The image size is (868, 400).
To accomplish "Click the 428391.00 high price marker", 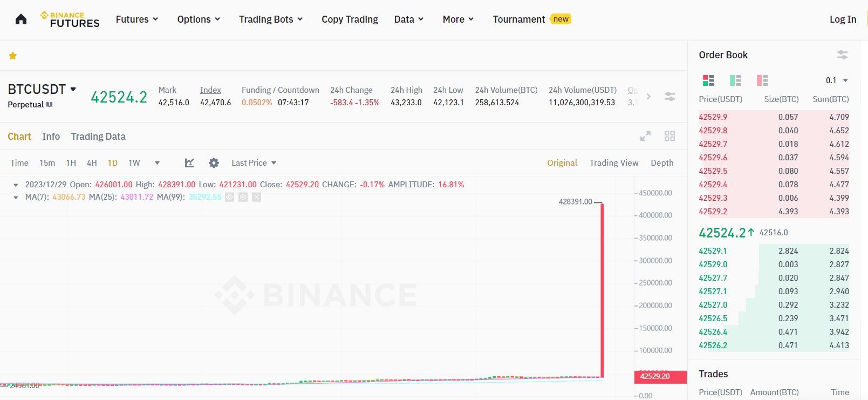I will coord(575,202).
